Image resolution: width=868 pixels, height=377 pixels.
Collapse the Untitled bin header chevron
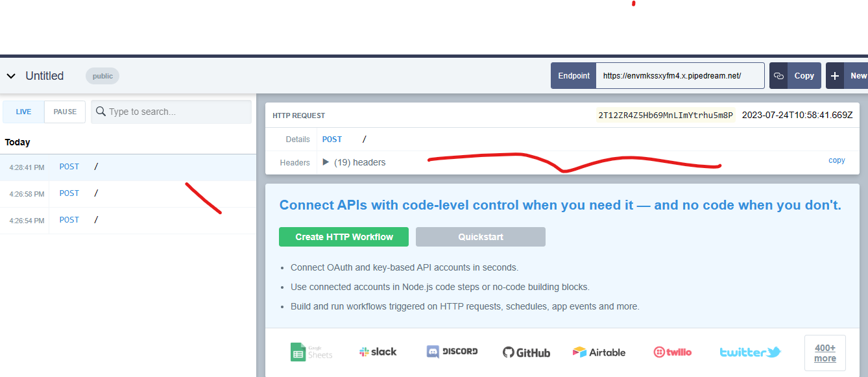pos(10,75)
